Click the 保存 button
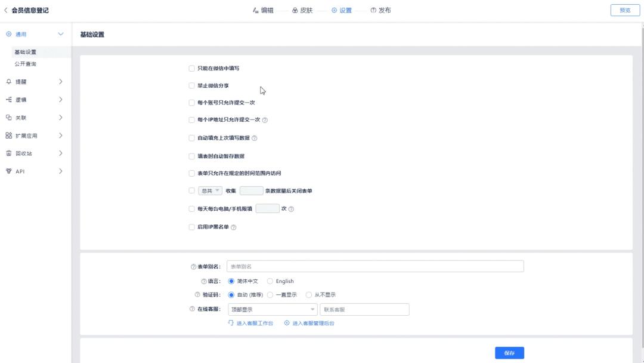The image size is (644, 363). (x=509, y=352)
